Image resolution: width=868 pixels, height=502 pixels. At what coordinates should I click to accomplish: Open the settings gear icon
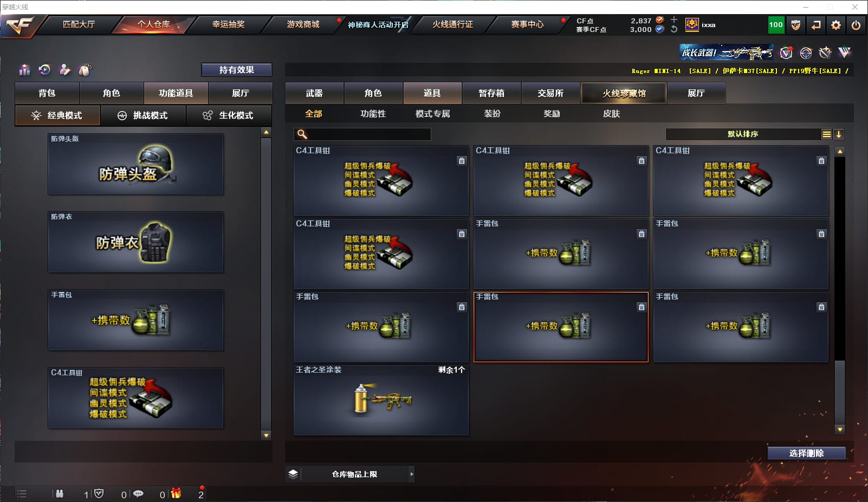pyautogui.click(x=836, y=25)
